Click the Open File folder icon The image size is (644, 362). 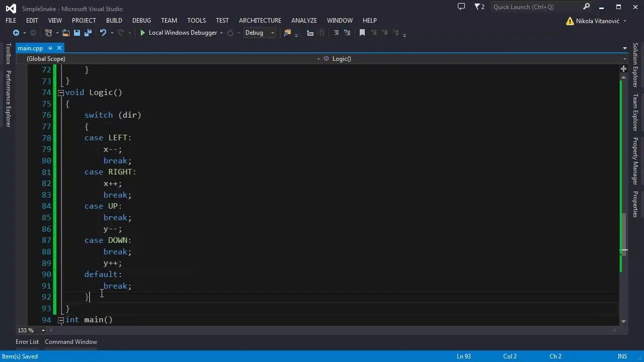click(66, 33)
